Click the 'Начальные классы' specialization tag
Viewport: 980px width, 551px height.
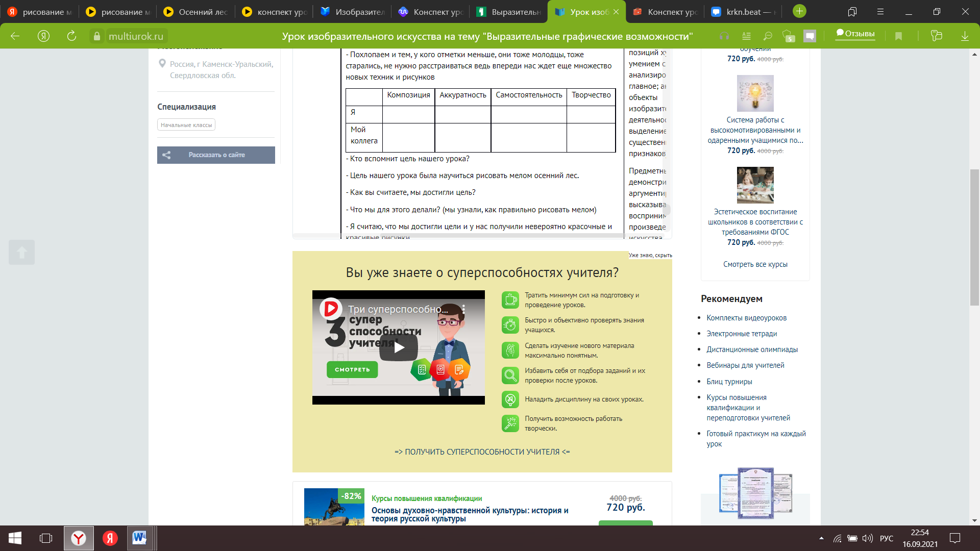point(186,125)
